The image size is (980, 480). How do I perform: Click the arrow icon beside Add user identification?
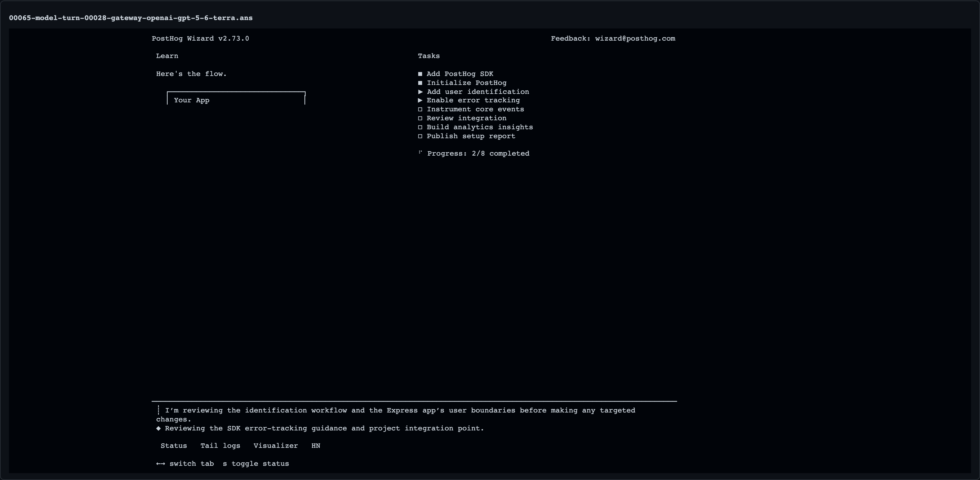[420, 92]
